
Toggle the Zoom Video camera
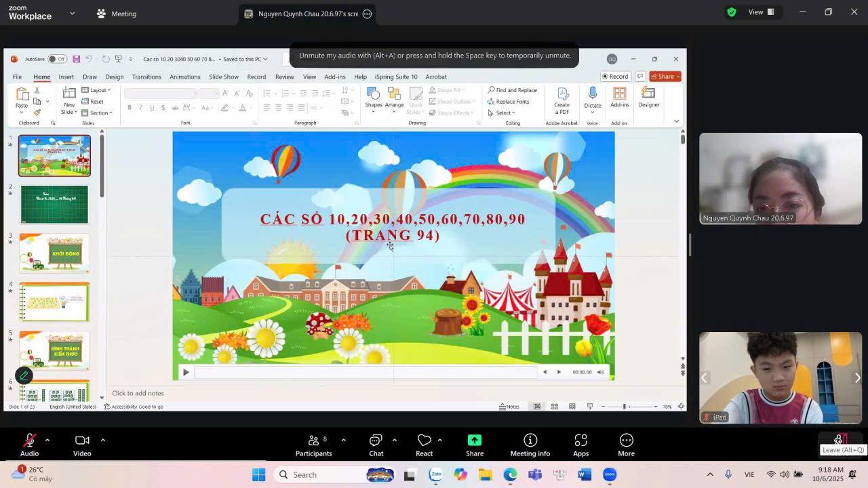click(x=82, y=441)
